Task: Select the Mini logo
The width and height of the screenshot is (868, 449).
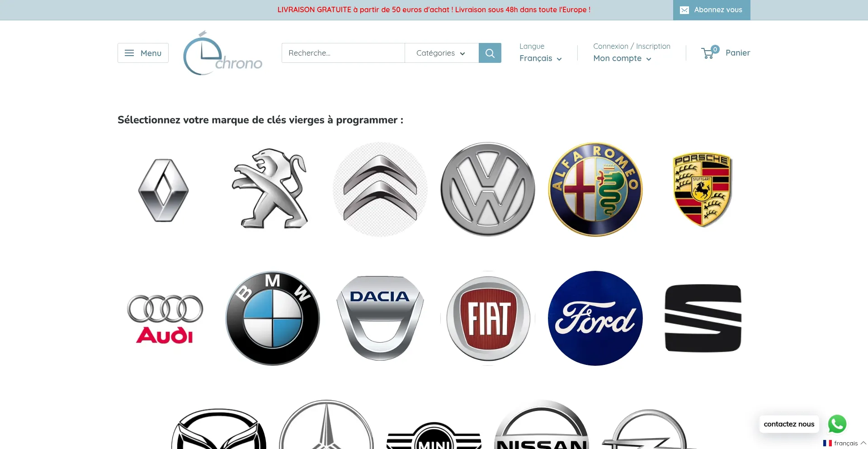Action: (434, 435)
